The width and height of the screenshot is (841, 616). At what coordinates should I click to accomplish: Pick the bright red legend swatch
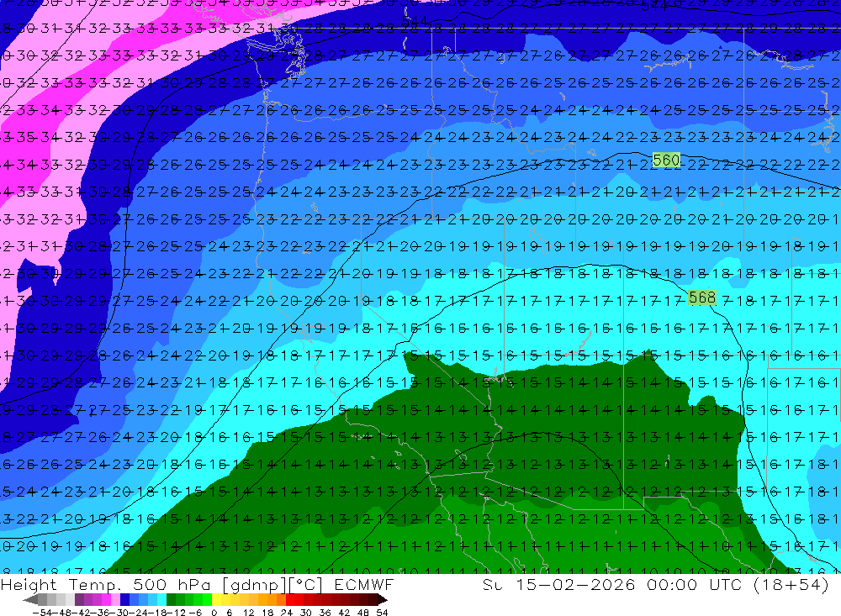tap(290, 599)
